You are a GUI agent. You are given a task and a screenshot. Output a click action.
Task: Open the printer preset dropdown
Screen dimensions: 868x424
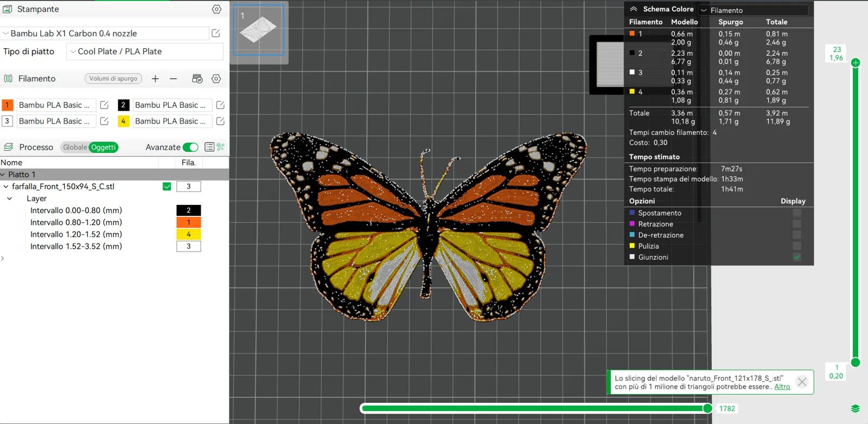(x=105, y=33)
